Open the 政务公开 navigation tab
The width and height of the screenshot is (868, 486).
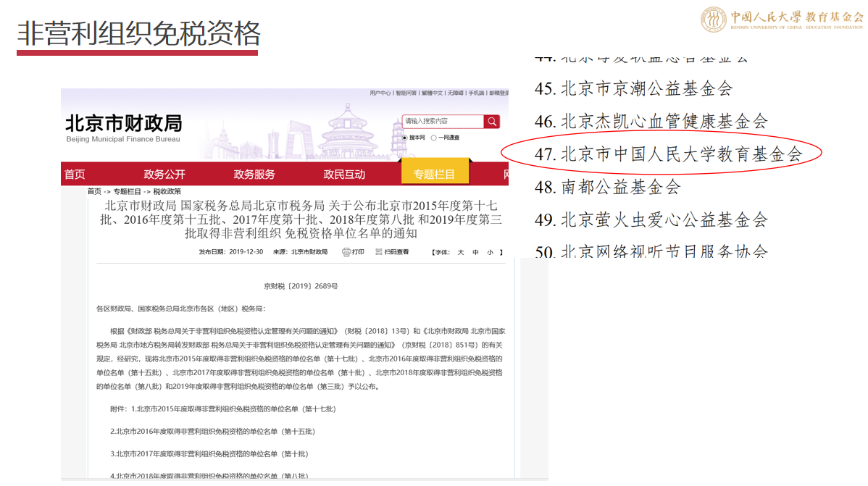[164, 174]
